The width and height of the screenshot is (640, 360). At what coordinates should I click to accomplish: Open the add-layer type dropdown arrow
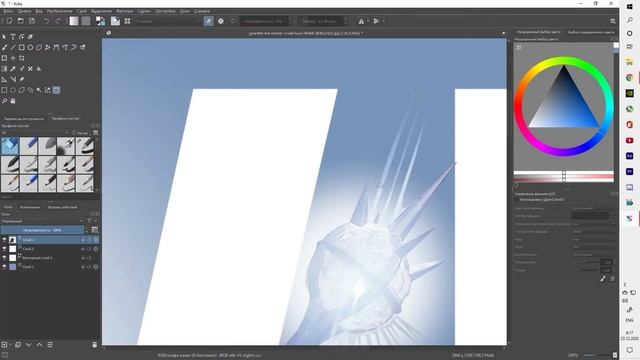click(10, 345)
